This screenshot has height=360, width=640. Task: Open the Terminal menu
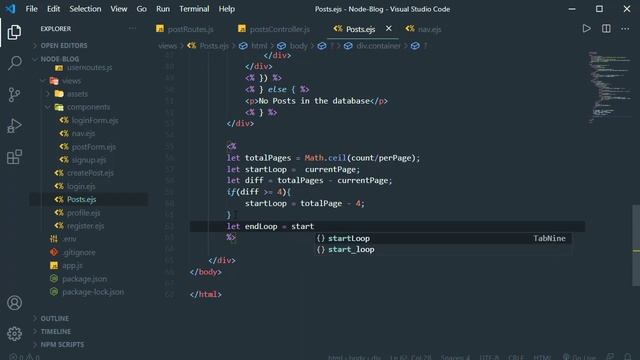pos(194,9)
